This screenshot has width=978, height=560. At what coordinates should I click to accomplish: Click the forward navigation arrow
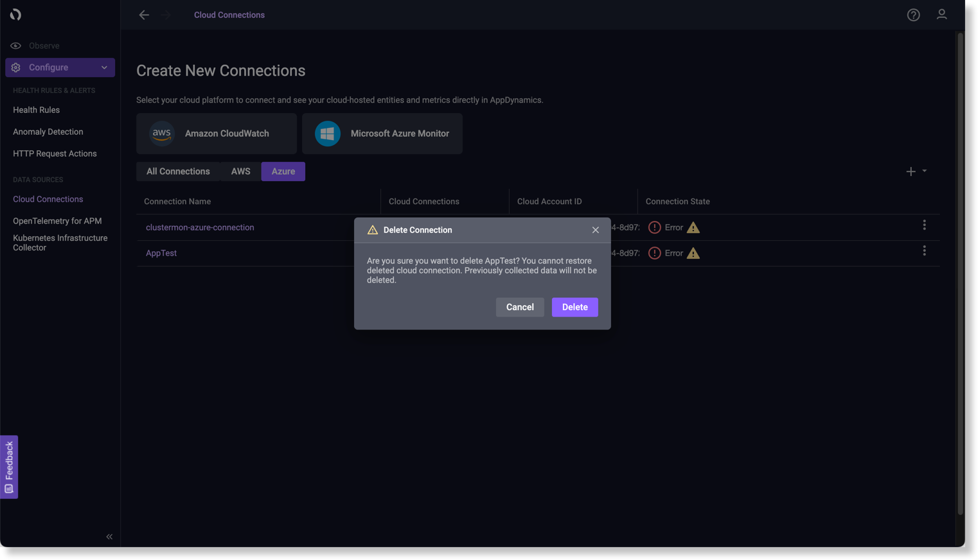pos(166,15)
